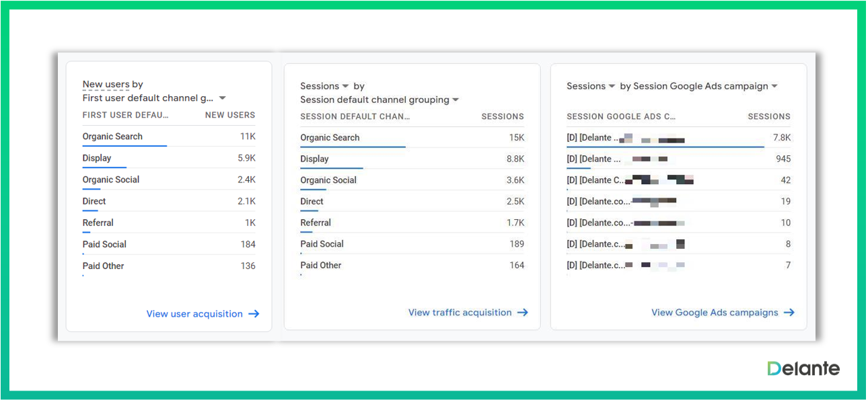The width and height of the screenshot is (868, 400).
Task: Click the Delante logo
Action: pyautogui.click(x=803, y=368)
